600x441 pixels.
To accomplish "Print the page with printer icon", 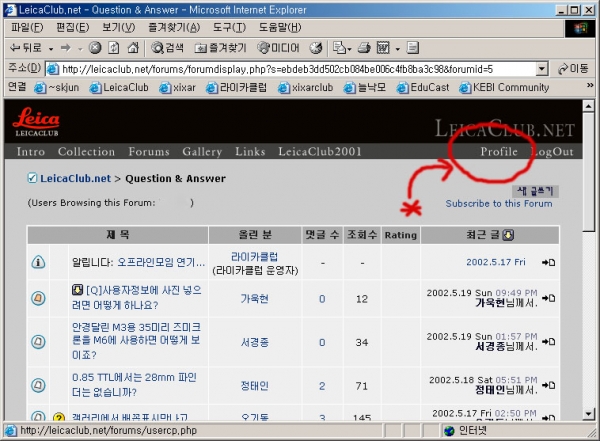I will [x=364, y=48].
